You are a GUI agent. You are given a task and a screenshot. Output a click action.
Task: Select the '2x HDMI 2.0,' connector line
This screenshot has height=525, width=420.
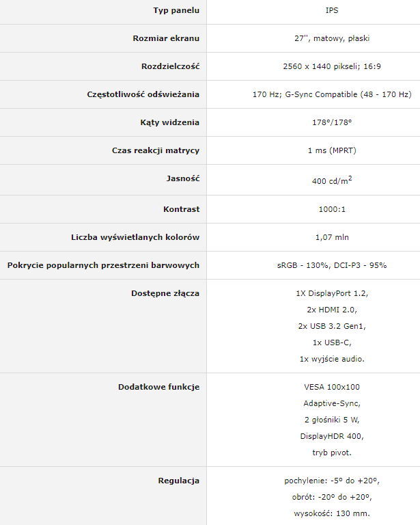332,310
